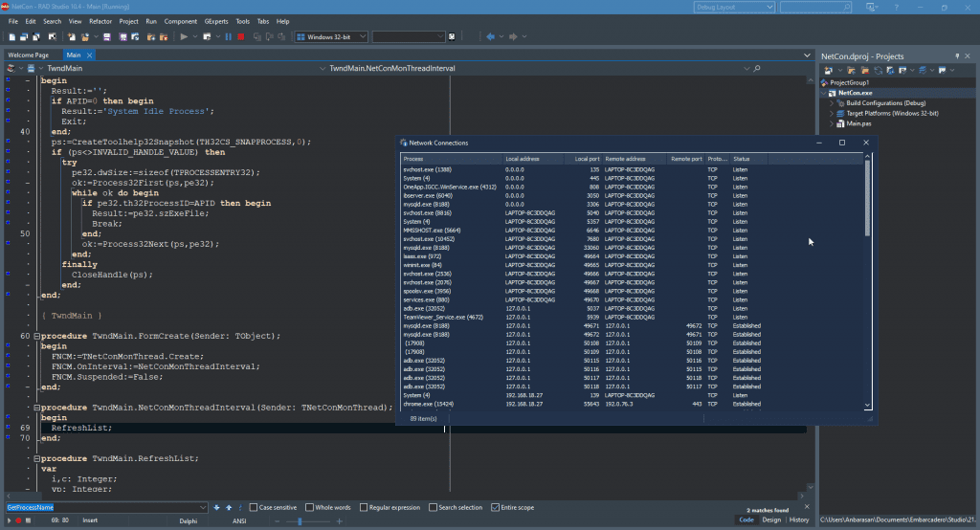Click the Sync/refresh icon in Projects panel
Screen dimensions: 980x530
(879, 70)
